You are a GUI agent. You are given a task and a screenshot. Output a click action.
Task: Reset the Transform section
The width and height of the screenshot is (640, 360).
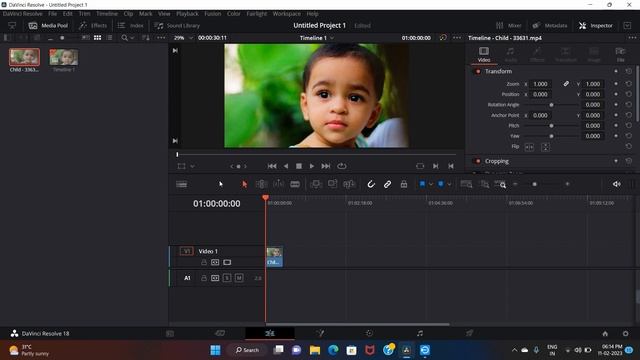pyautogui.click(x=629, y=71)
